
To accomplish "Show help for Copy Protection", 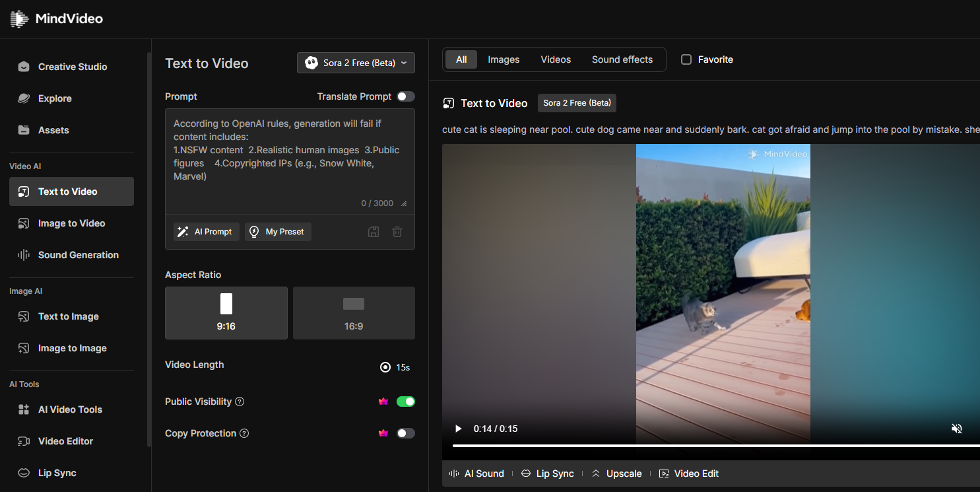I will pyautogui.click(x=244, y=433).
